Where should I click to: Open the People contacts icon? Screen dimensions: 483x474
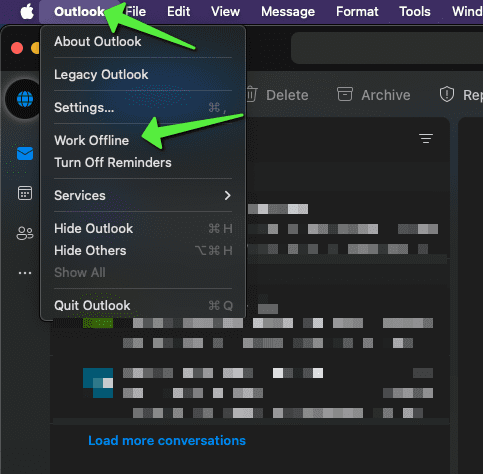tap(25, 233)
